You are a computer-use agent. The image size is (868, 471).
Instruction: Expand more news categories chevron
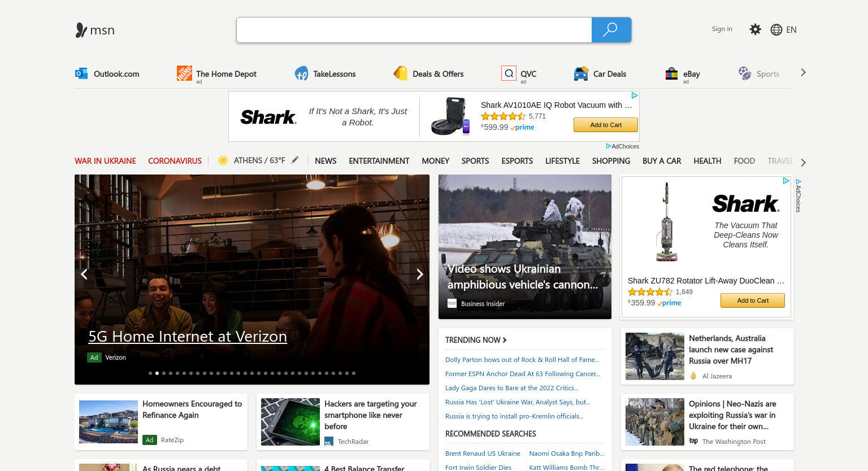pos(803,163)
